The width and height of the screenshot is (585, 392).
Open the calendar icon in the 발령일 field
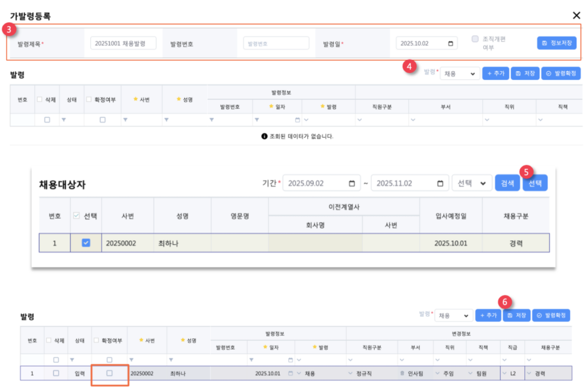[451, 43]
